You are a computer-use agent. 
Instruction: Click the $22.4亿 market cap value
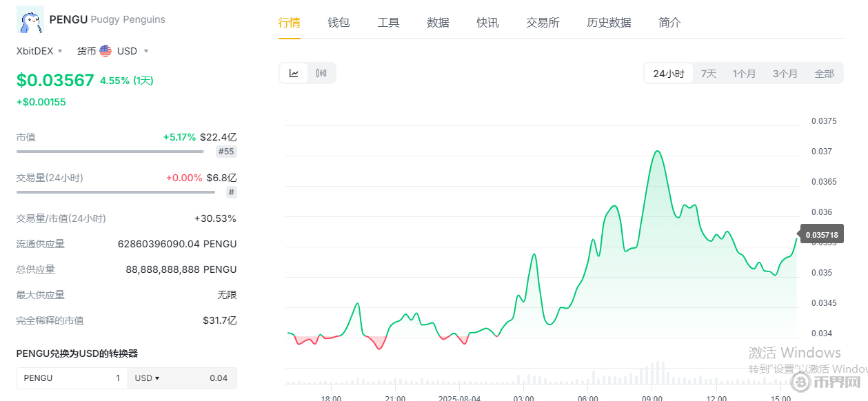219,137
